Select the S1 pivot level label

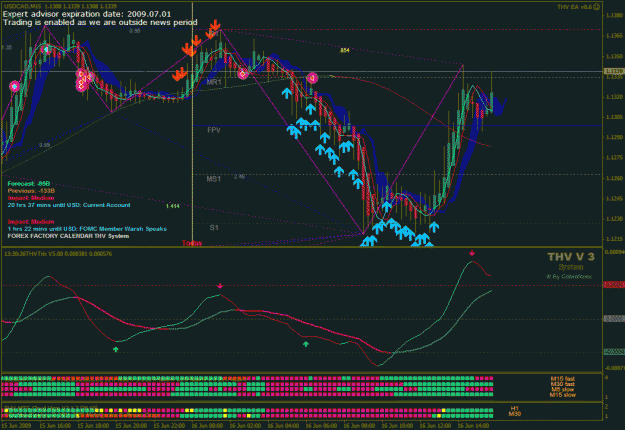pyautogui.click(x=214, y=228)
